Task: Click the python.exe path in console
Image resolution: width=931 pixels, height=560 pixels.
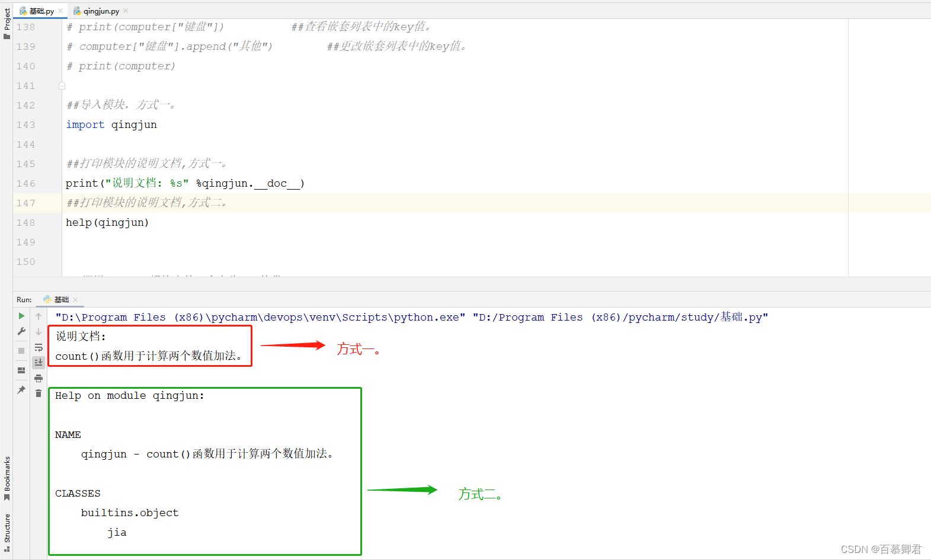Action: 260,317
